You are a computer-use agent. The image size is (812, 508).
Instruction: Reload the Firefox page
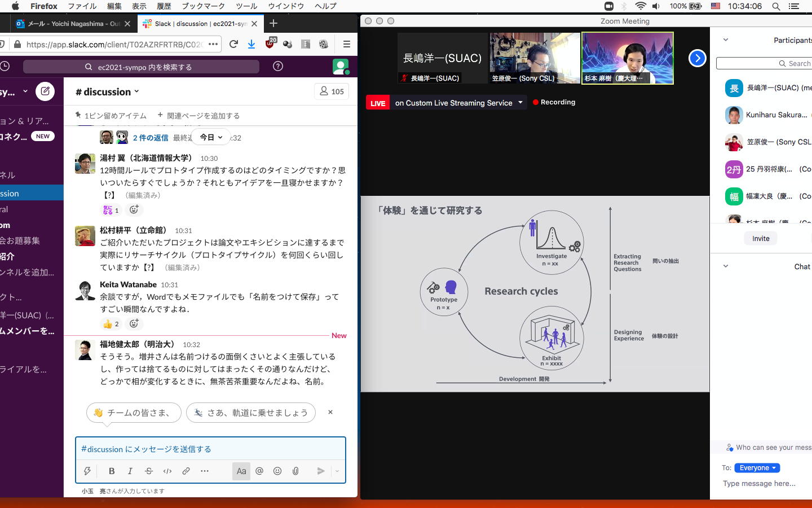(233, 44)
